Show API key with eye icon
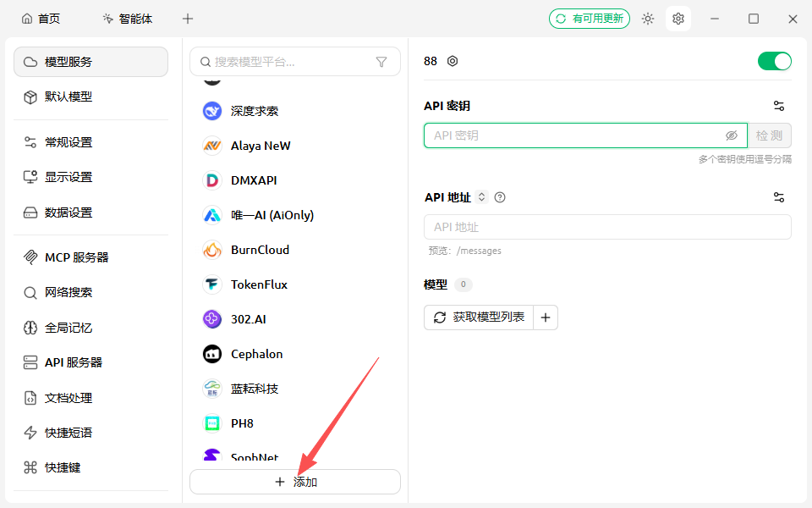The width and height of the screenshot is (812, 508). click(x=732, y=135)
